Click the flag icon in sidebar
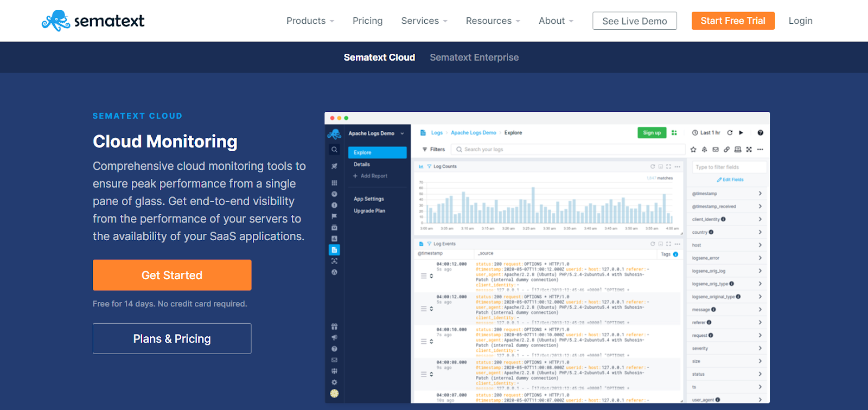This screenshot has height=410, width=868. click(x=334, y=216)
